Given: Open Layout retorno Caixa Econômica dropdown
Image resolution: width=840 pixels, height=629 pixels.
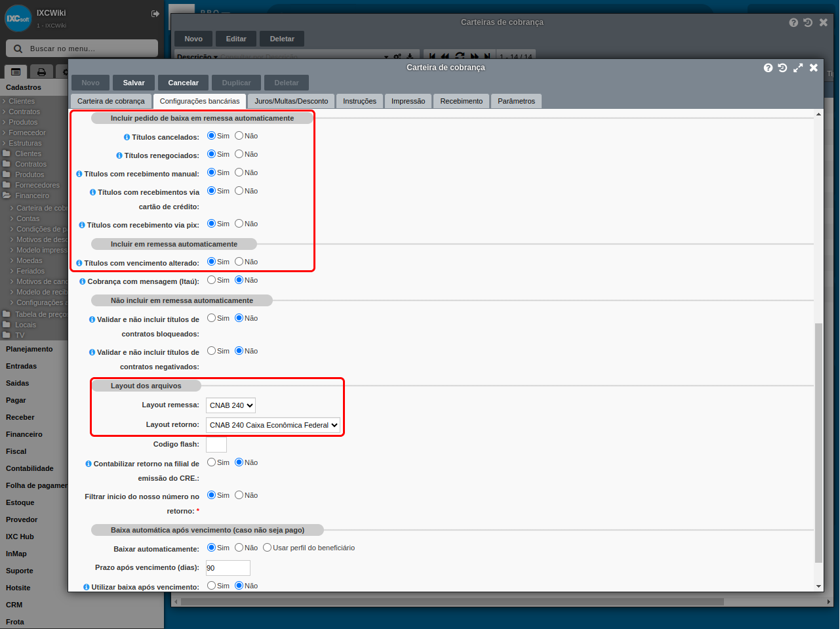Looking at the screenshot, I should coord(273,425).
